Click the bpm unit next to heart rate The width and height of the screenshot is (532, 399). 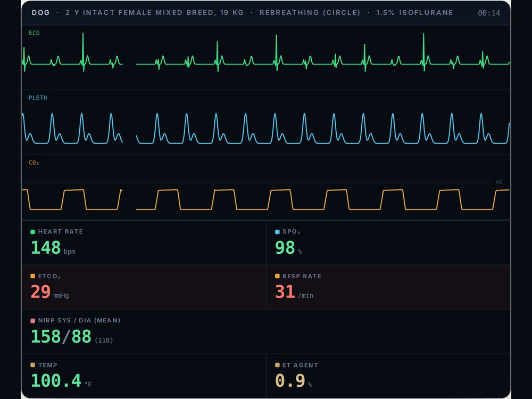tap(70, 252)
